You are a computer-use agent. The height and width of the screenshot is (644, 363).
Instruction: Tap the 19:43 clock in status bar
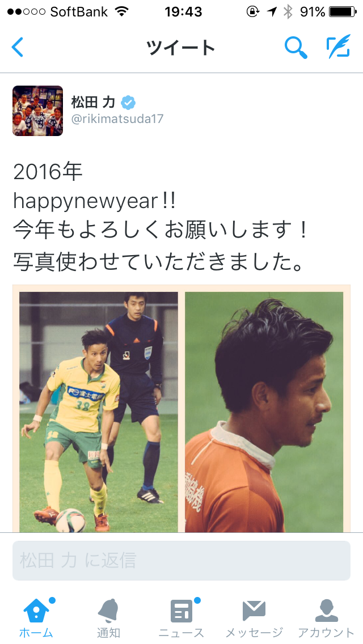(x=183, y=12)
